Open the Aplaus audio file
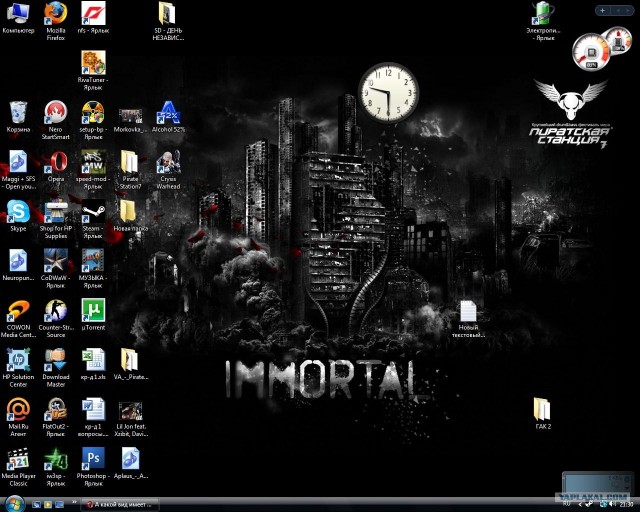 pyautogui.click(x=130, y=464)
